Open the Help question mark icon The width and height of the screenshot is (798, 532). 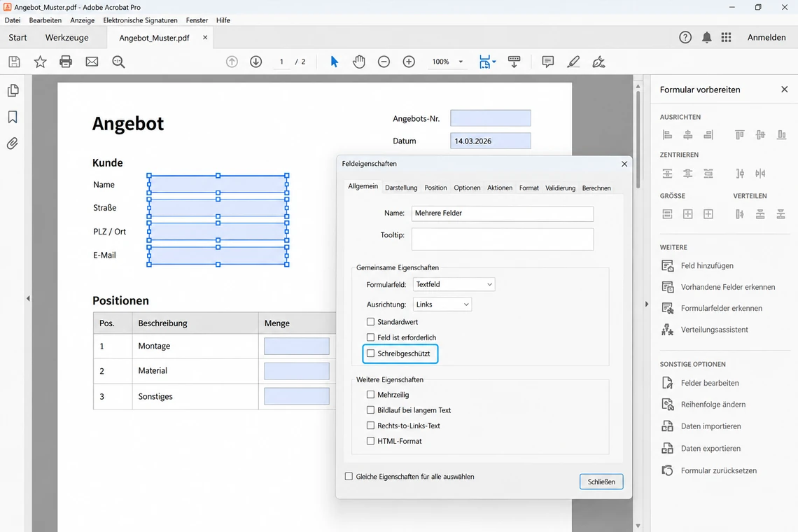click(x=685, y=37)
